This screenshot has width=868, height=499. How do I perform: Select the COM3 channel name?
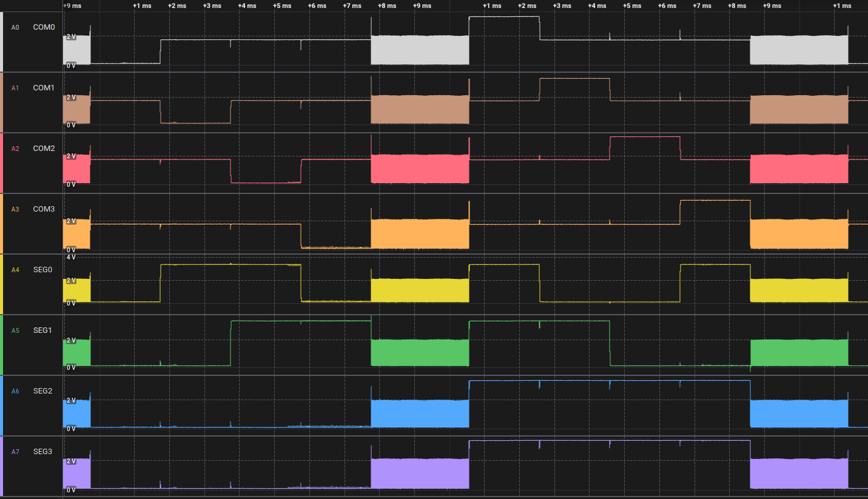(x=44, y=209)
